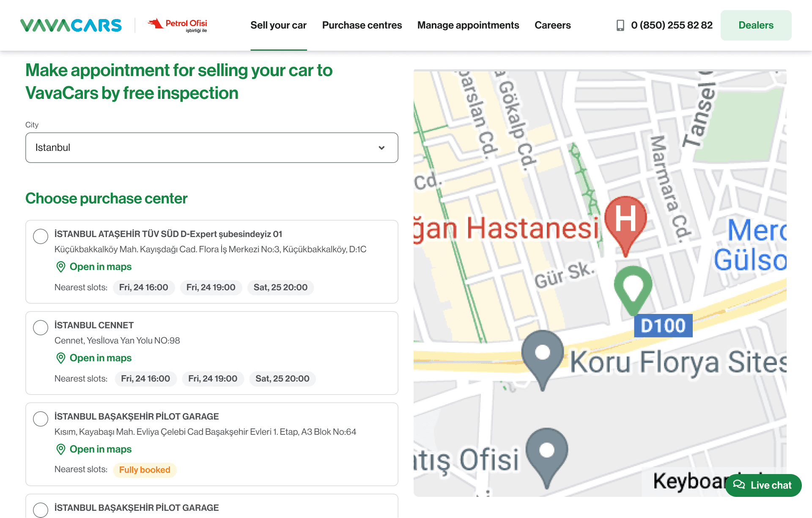Click the Dealers button

pyautogui.click(x=756, y=25)
